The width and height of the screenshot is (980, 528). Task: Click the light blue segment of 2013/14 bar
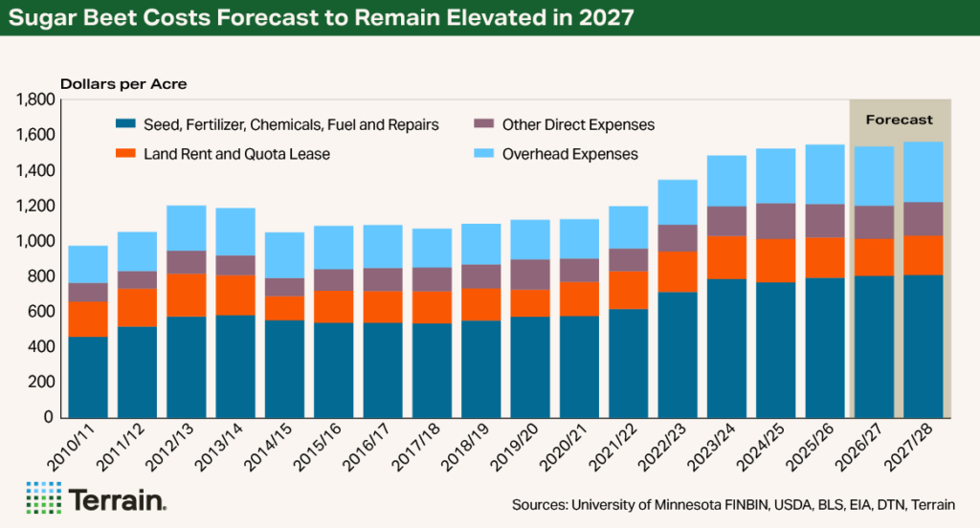tap(235, 231)
